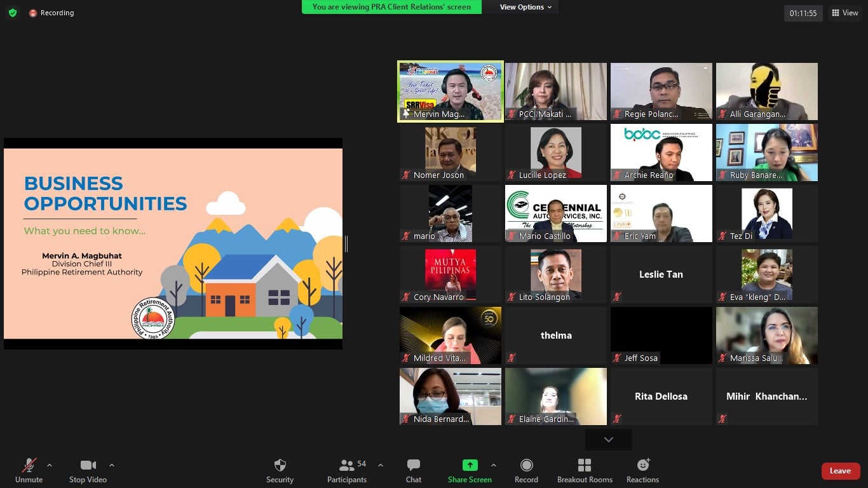Unmute the microphone
The height and width of the screenshot is (488, 868).
(x=29, y=466)
